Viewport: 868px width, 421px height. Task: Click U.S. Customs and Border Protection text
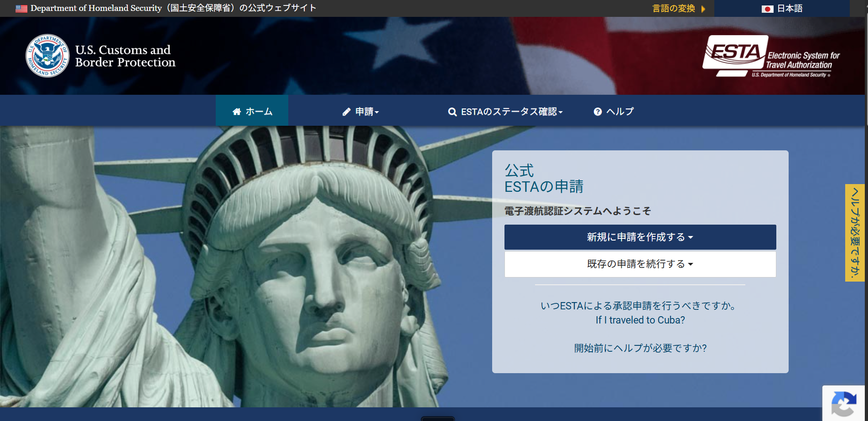[125, 56]
